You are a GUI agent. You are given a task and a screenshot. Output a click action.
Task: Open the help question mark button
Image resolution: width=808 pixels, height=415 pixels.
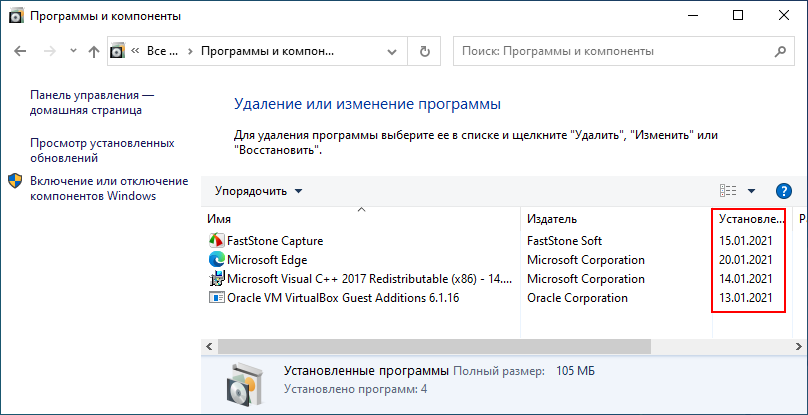(784, 191)
